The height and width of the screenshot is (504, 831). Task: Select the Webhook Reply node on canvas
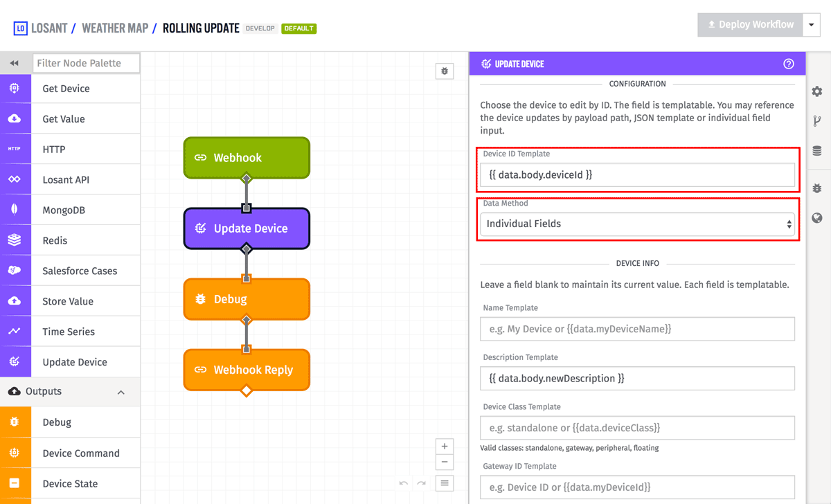247,370
